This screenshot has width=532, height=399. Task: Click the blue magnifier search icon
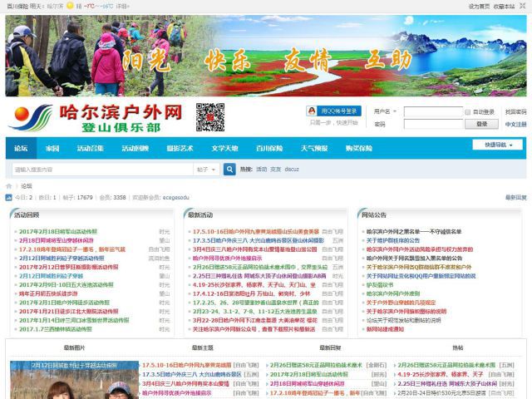231,169
